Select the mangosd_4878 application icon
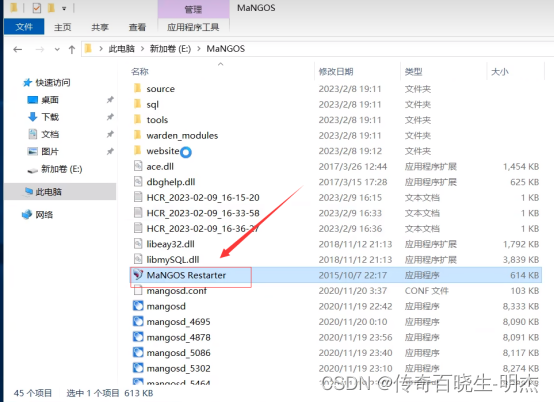The width and height of the screenshot is (554, 402). [138, 337]
